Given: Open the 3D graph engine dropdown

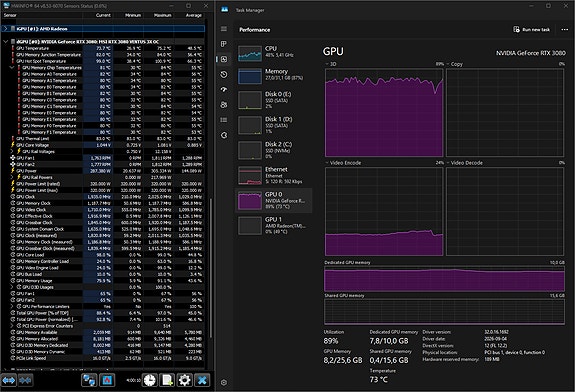Looking at the screenshot, I should click(331, 64).
